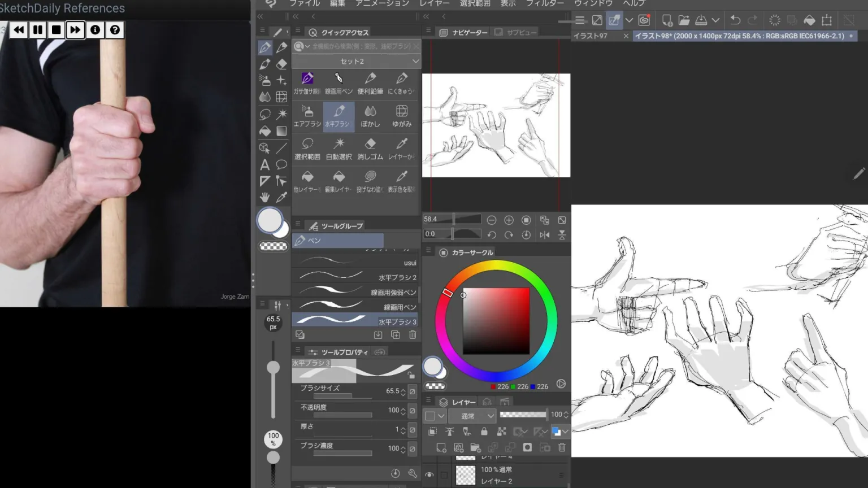Toggle layer lock icon
The height and width of the screenshot is (488, 868).
[x=484, y=432]
